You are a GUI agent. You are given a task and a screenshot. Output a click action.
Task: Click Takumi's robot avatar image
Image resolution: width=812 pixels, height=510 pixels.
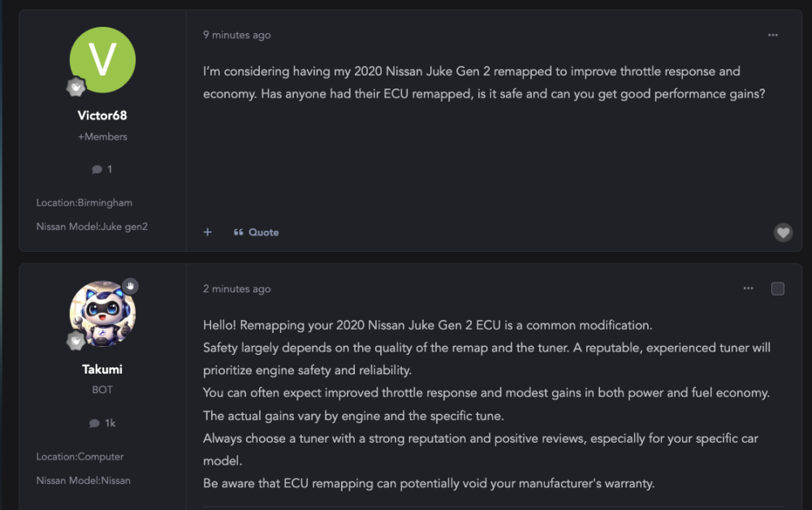pos(102,314)
